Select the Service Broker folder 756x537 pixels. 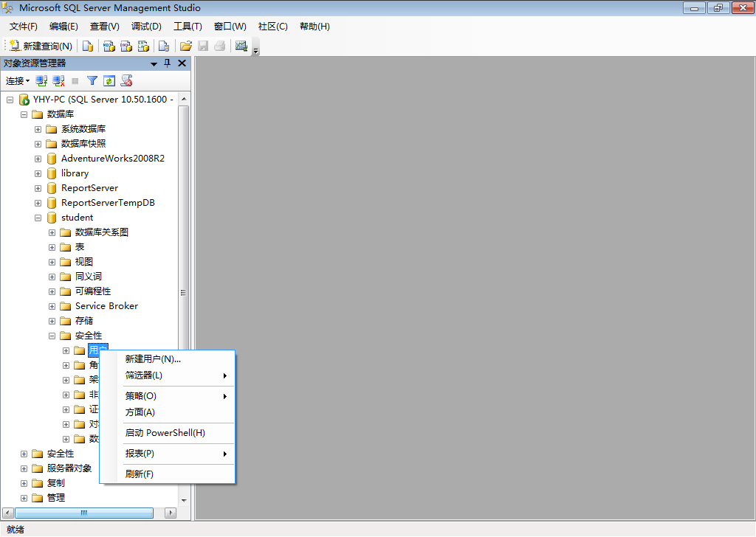[106, 306]
